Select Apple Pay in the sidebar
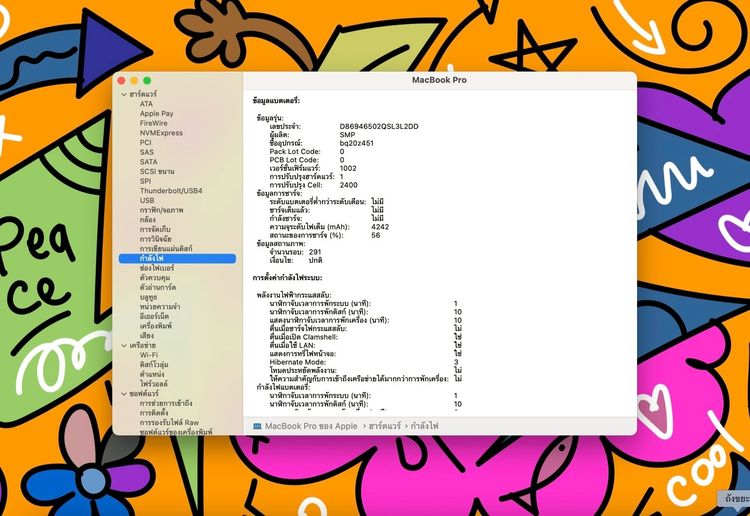Viewport: 750px width, 516px height. tap(156, 113)
